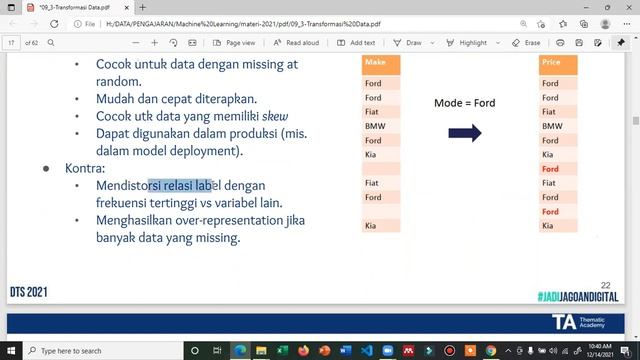Print the PDF document
The height and width of the screenshot is (360, 640).
[x=560, y=42]
